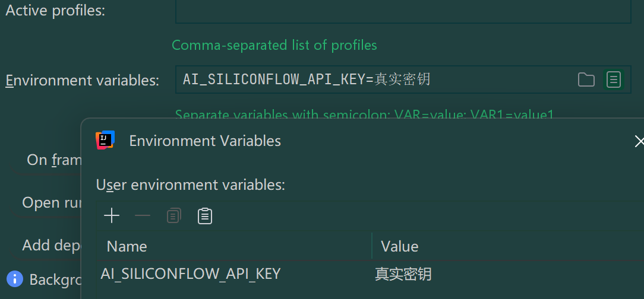Click inside the Active profiles text field
This screenshot has height=299, width=644.
(403, 11)
